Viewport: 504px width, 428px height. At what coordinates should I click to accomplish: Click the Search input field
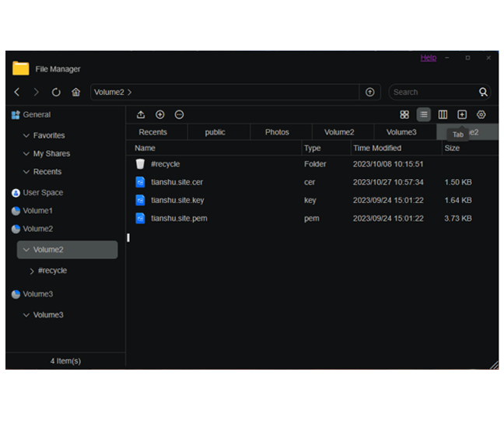432,92
